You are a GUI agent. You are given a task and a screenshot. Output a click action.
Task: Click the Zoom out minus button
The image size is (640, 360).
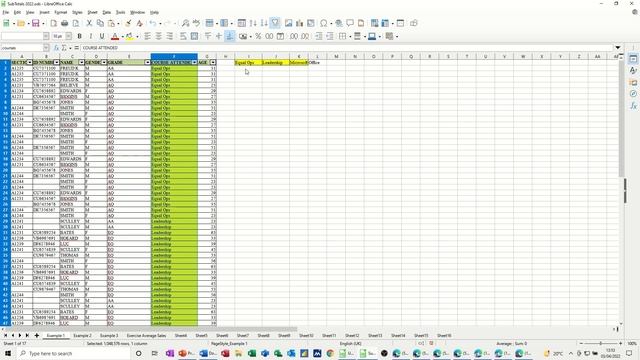point(581,344)
